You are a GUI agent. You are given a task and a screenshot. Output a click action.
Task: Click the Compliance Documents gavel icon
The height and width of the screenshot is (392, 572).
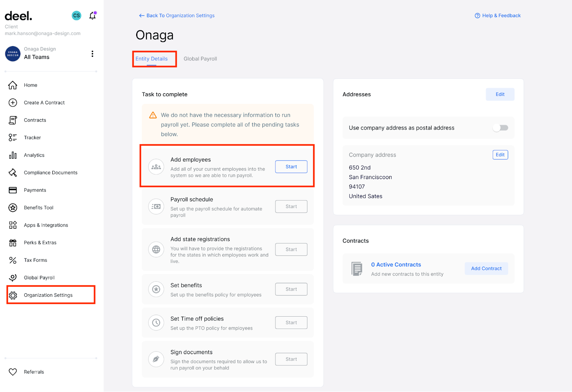[13, 173]
